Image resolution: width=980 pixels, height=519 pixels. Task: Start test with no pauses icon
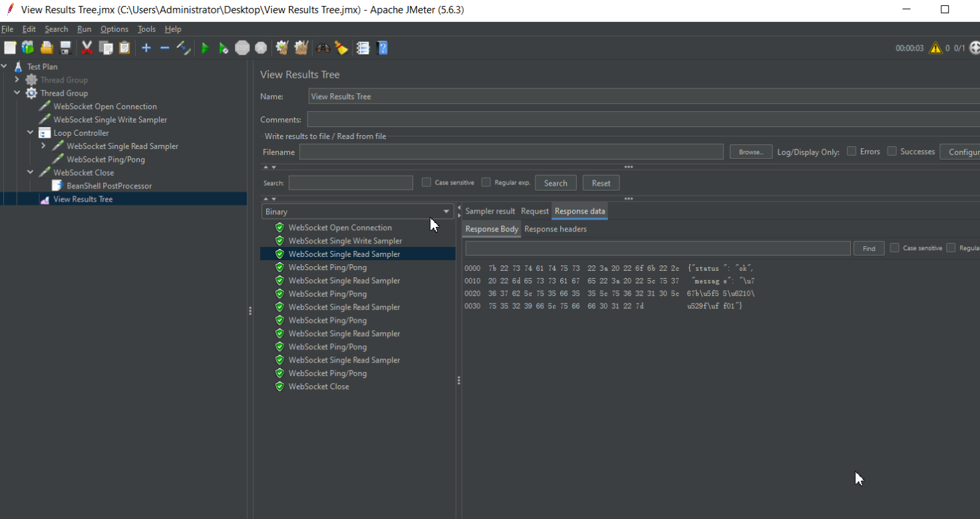224,48
